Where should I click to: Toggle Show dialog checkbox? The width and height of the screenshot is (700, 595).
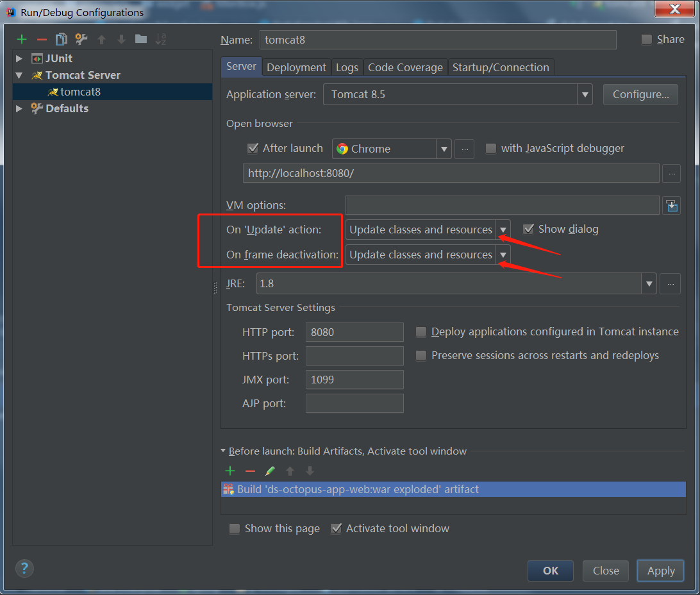pos(528,229)
